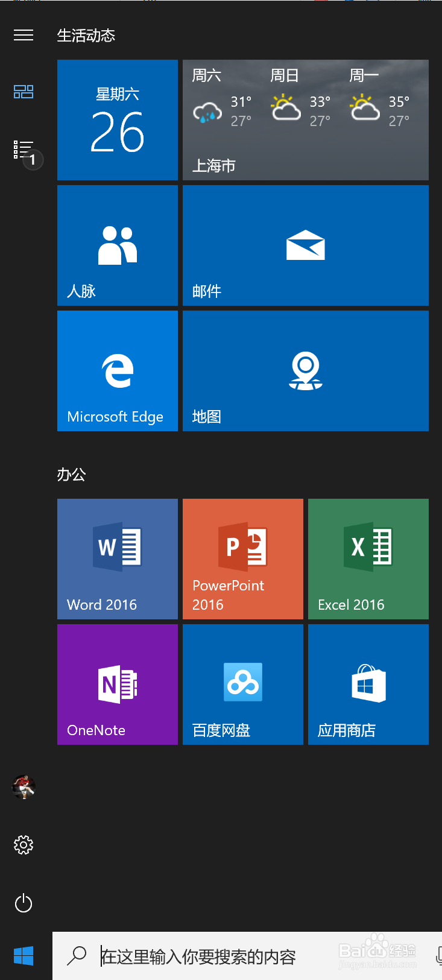Open the all apps list icon
This screenshot has height=980, width=442.
coord(24,150)
